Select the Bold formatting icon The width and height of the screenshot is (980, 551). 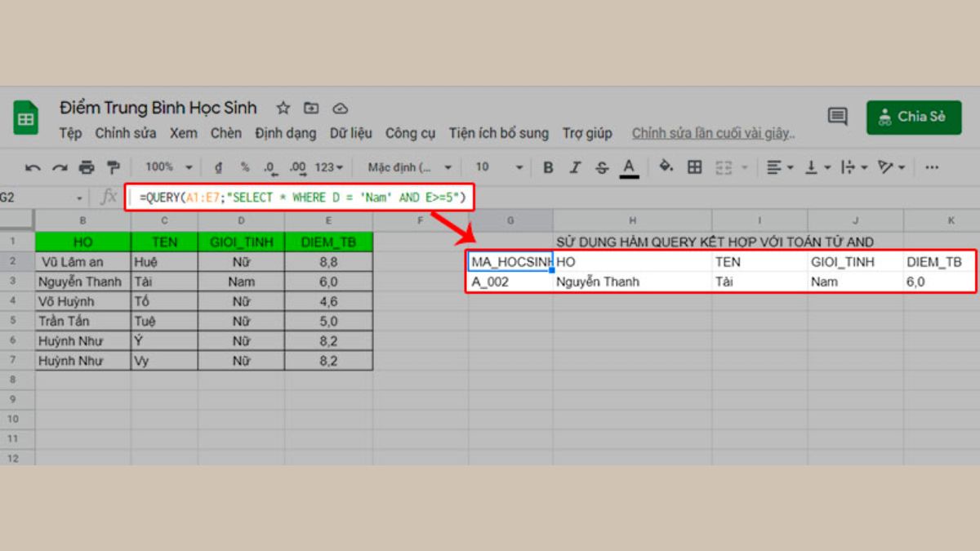tap(548, 167)
